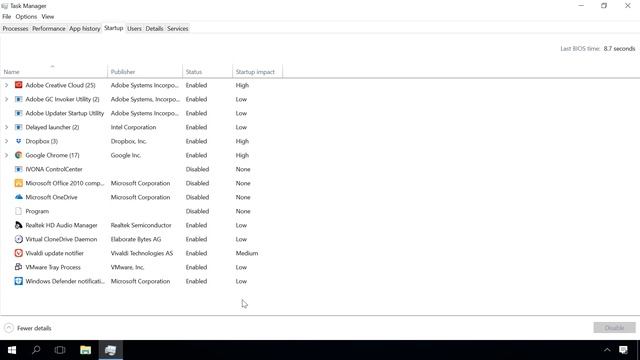Click Disabled status of IVONA ControlCenter
The image size is (640, 360).
(x=197, y=169)
